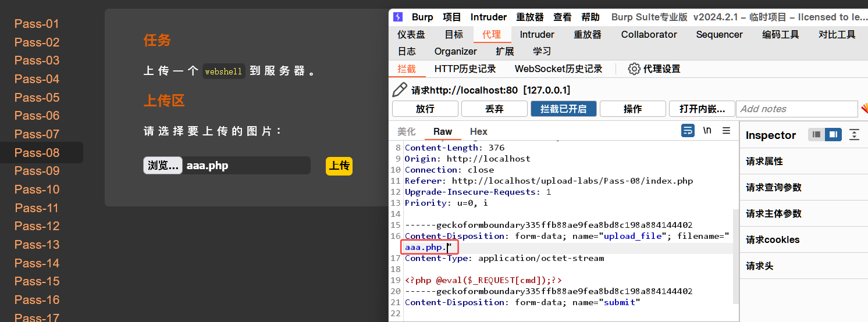Click the php eval payload line
This screenshot has width=868, height=322.
[483, 280]
